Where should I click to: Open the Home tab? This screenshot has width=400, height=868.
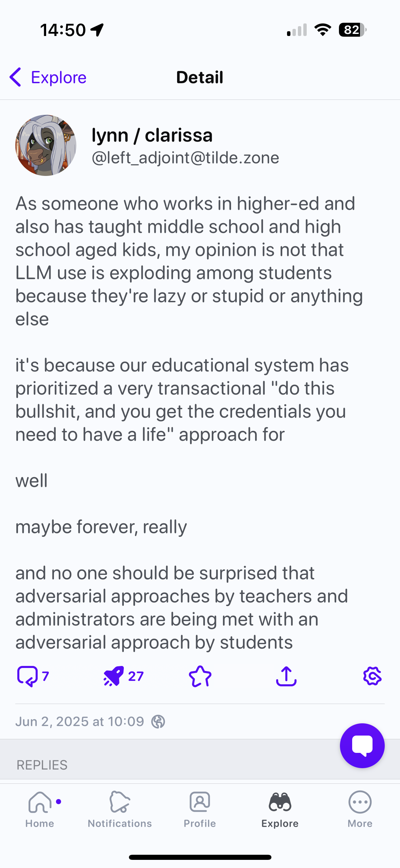click(x=40, y=810)
